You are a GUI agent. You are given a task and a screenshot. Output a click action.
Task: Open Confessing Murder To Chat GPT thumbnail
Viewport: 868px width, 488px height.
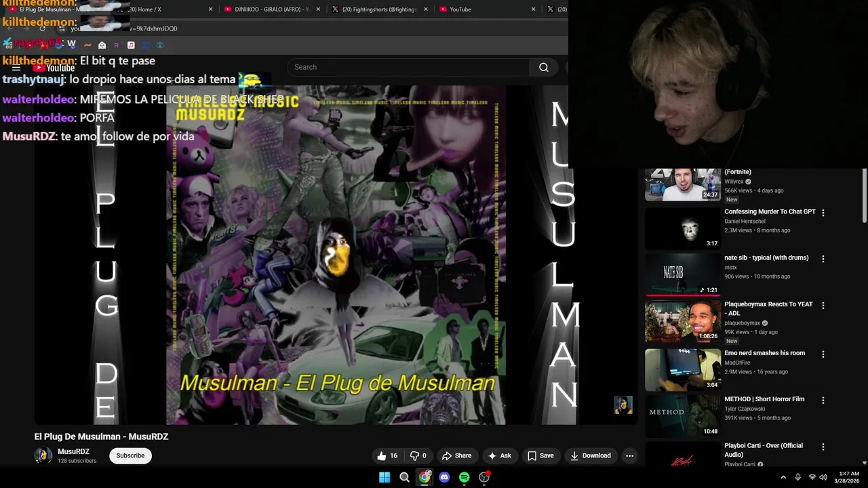coord(683,228)
